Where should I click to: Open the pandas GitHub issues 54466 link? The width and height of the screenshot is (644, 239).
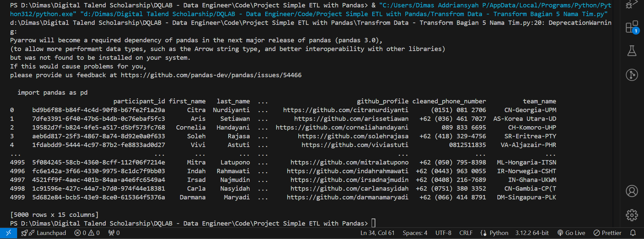coord(211,75)
